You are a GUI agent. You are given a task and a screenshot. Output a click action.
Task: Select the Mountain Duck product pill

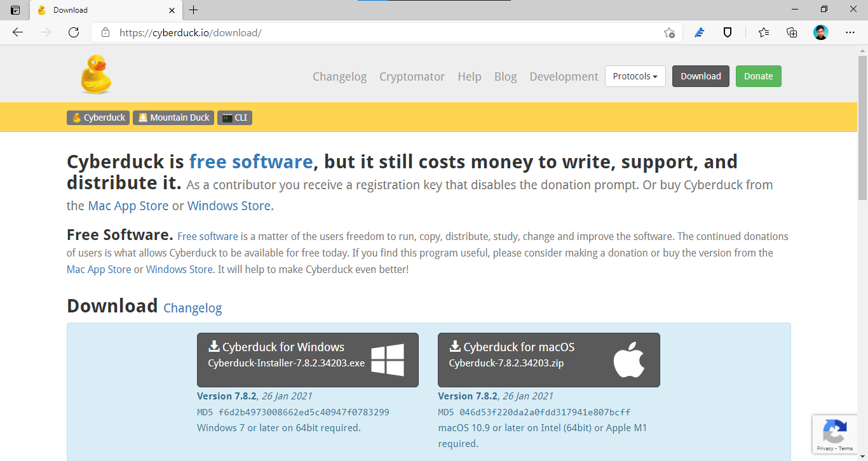pyautogui.click(x=173, y=117)
